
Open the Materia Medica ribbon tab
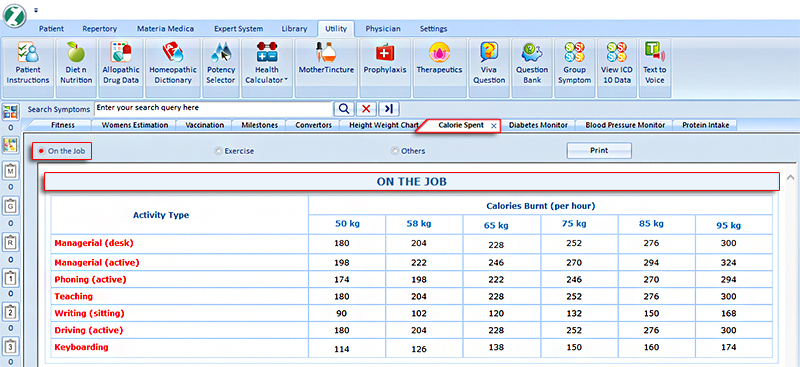point(165,29)
